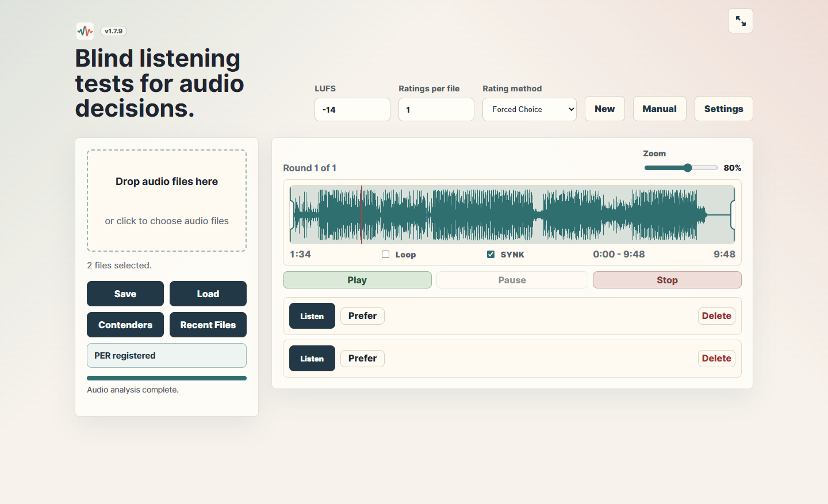Image resolution: width=828 pixels, height=504 pixels.
Task: Prefer the second audio file
Action: pos(362,359)
